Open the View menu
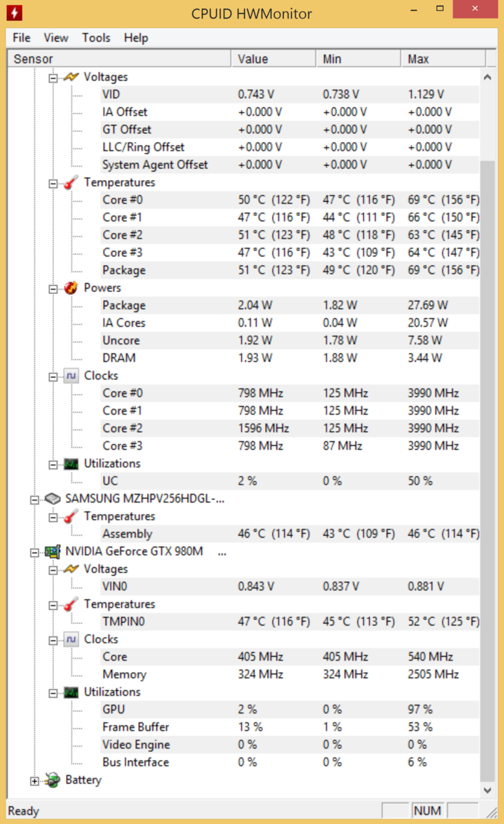The width and height of the screenshot is (504, 824). click(x=56, y=38)
